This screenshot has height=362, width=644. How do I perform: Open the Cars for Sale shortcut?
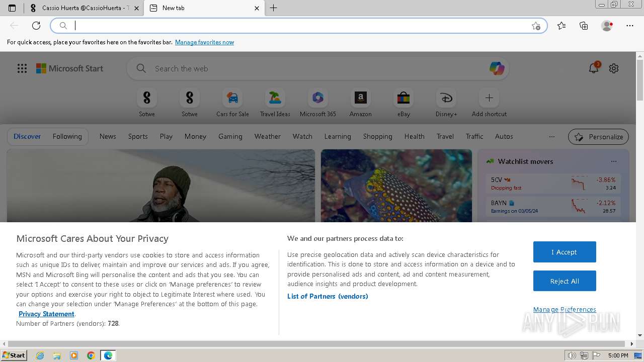point(232,103)
